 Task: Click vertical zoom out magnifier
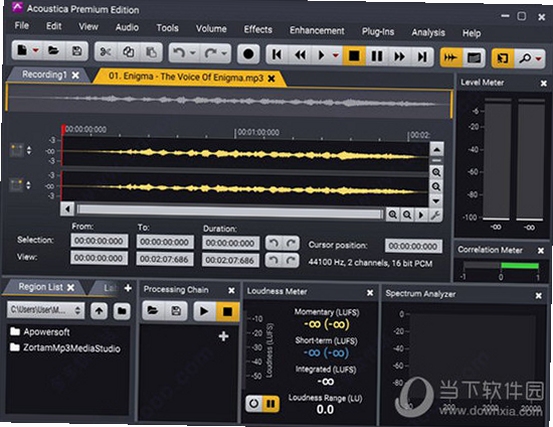pos(436,187)
